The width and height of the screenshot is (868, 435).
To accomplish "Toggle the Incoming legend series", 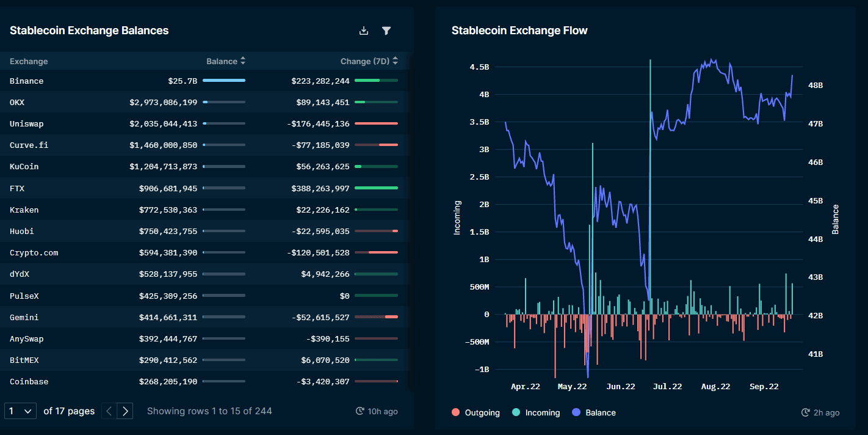I will (535, 412).
